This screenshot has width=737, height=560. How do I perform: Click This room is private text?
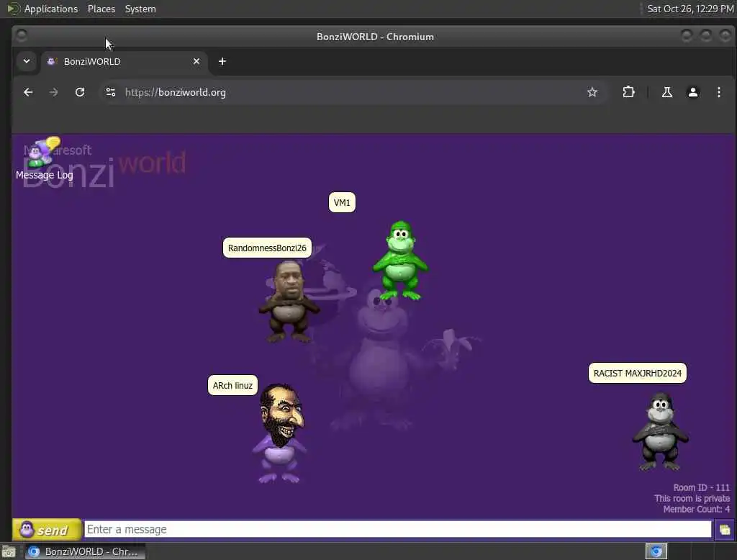[x=692, y=498]
